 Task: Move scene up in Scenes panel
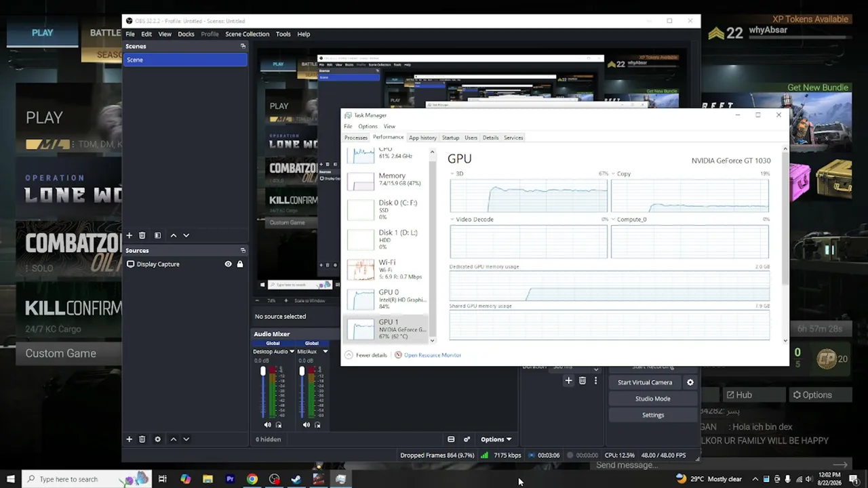pos(173,235)
